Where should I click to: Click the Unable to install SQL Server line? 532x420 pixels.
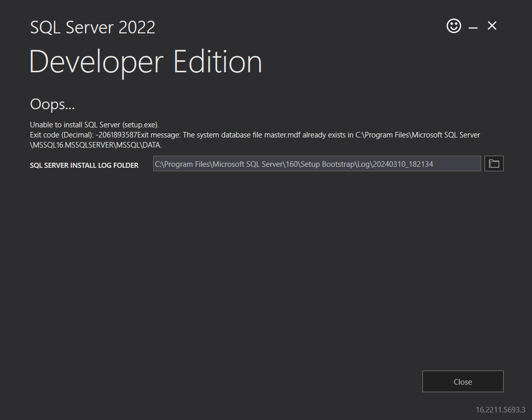click(x=94, y=124)
